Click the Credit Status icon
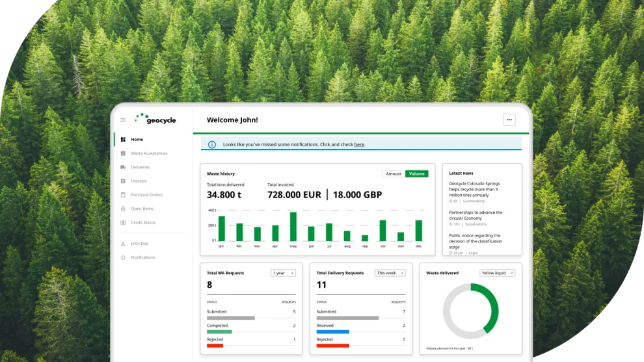 click(123, 222)
